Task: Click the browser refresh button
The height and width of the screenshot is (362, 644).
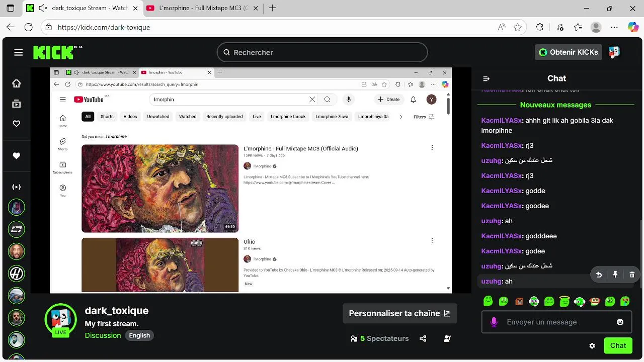Action: 29,27
